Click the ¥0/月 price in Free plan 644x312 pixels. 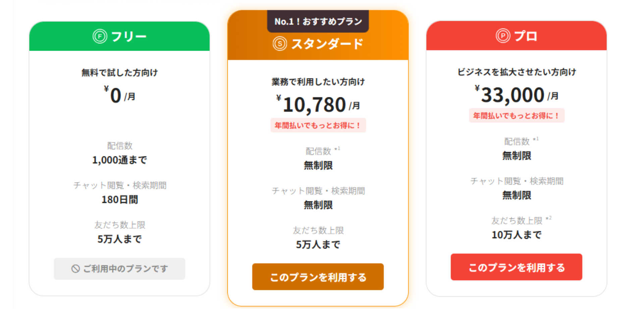pos(119,95)
